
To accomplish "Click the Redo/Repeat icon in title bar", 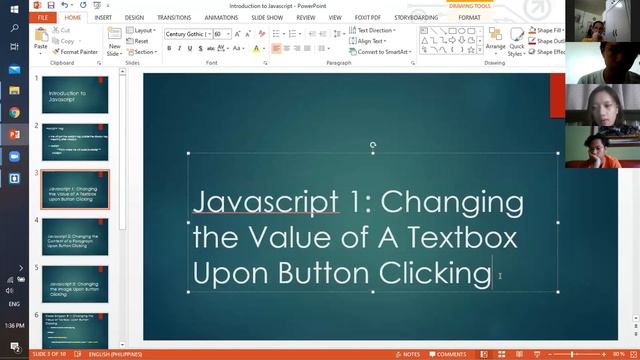I will pos(83,5).
